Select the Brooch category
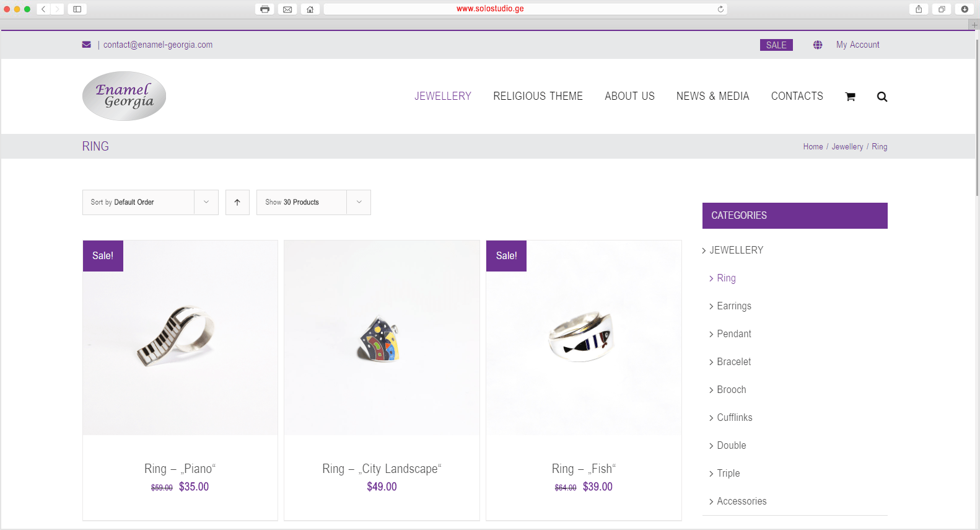 click(x=732, y=389)
